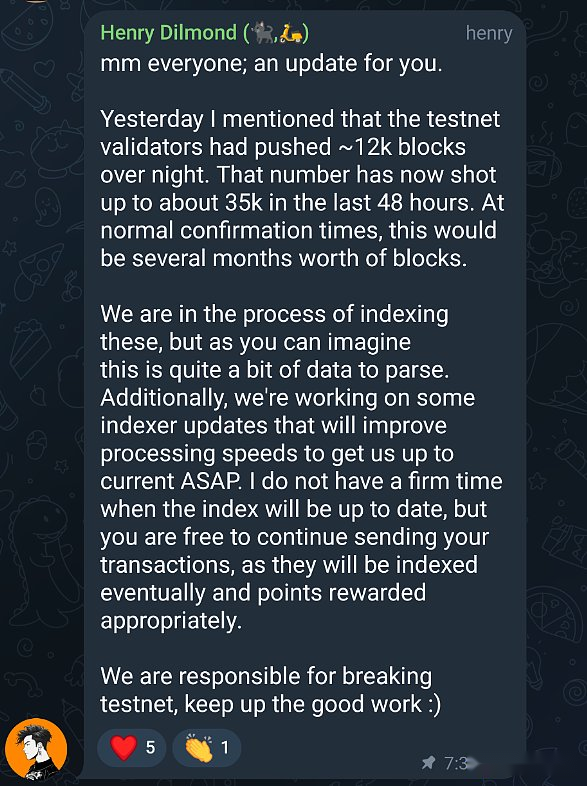Click the message timestamp 7:3
This screenshot has height=786, width=587.
pos(456,763)
